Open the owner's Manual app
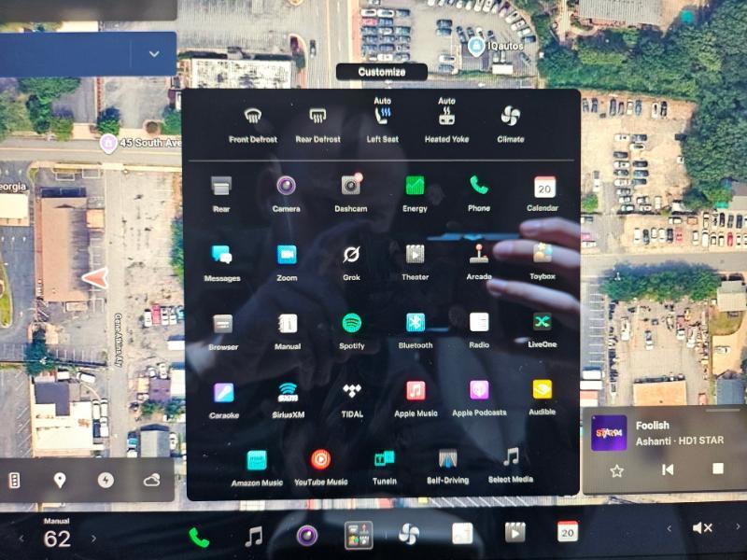Screen dimensions: 747x560 [x=288, y=331]
